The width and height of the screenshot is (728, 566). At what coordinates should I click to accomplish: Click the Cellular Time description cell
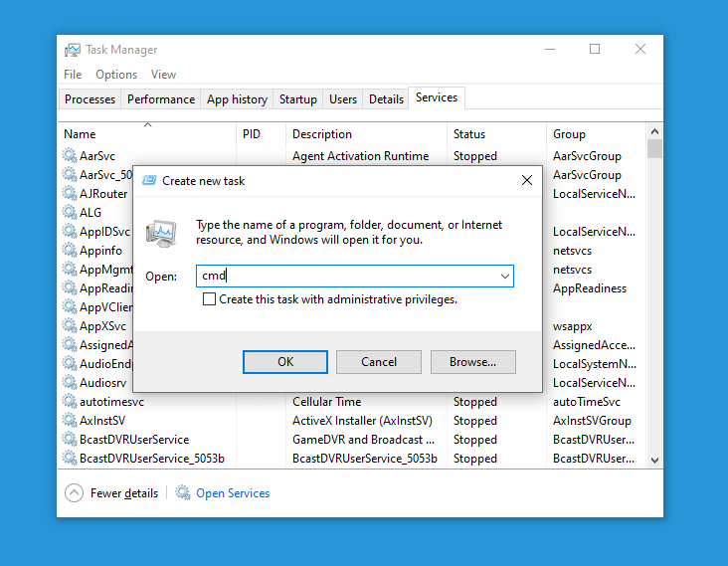coord(327,401)
